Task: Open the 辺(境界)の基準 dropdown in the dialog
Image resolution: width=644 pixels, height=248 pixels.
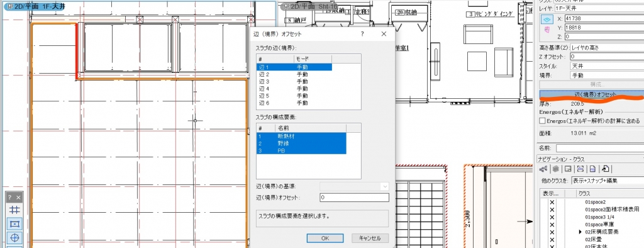Action: click(x=354, y=186)
